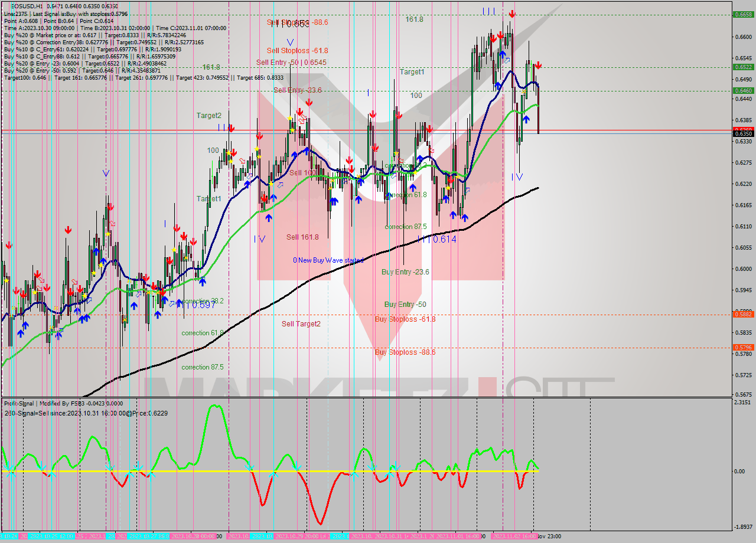The image size is (756, 543).
Task: Click the orange 0.5796 stoploss price tag
Action: 742,348
